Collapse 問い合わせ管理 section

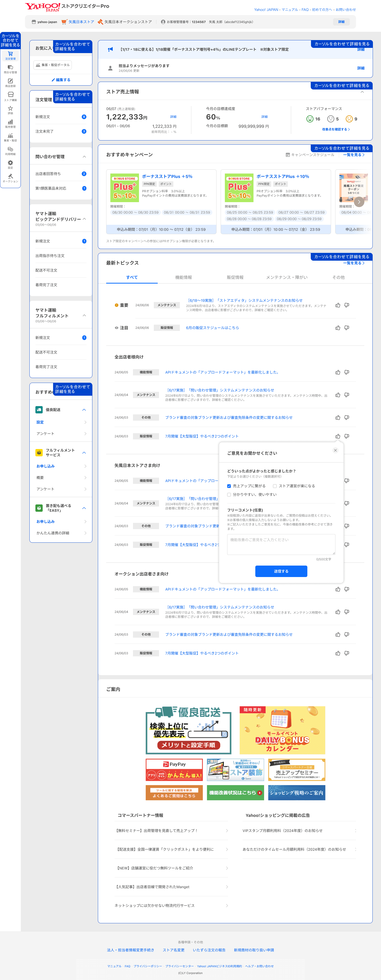tap(84, 157)
